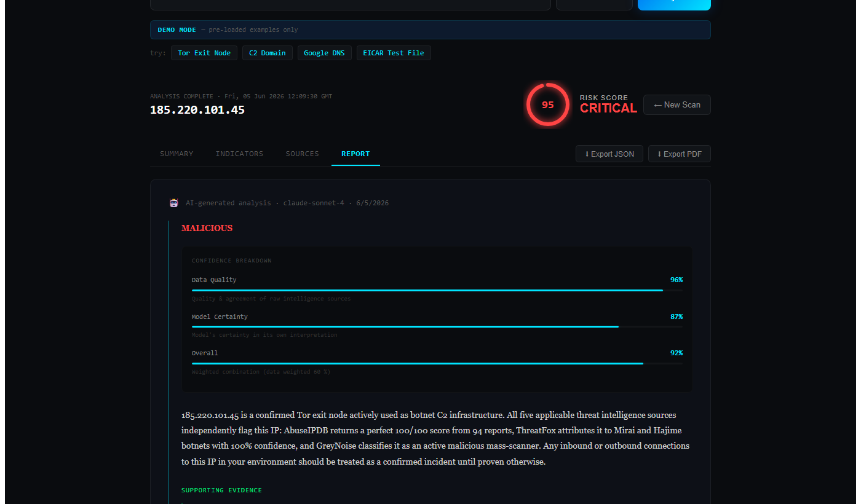Try the Tor Exit Node example

204,53
